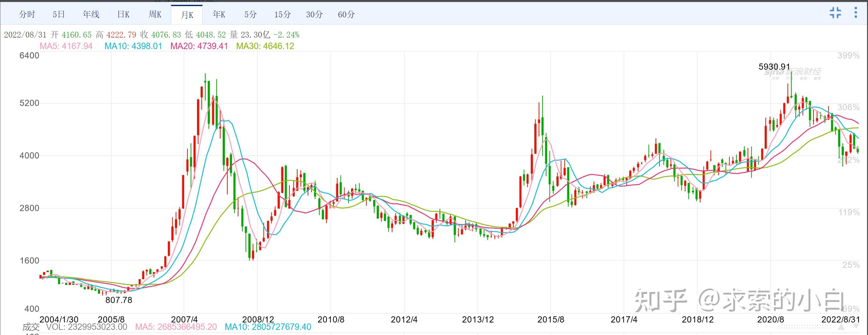Screen dimensions: 868x335
Task: Click the low price 4048.52
Action: (x=211, y=35)
